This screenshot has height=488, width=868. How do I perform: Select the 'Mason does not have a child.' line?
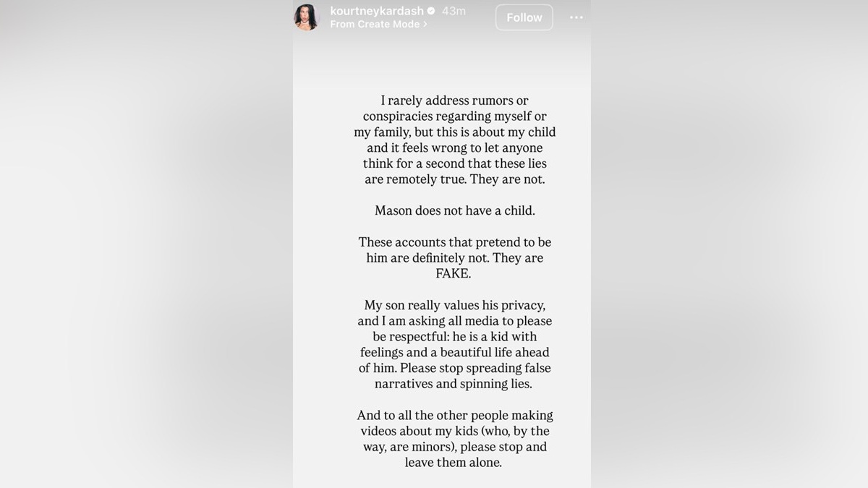click(x=455, y=210)
